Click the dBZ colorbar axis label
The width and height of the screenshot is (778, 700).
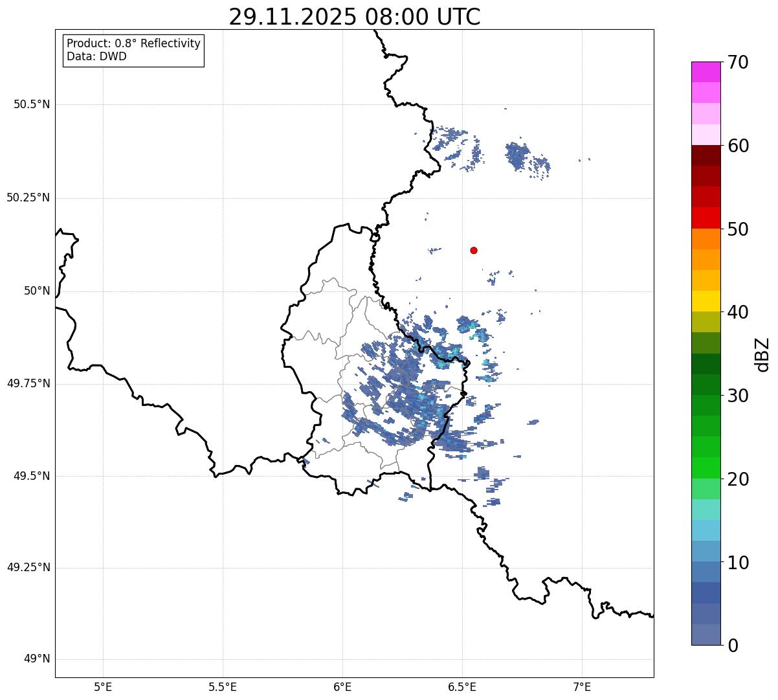762,354
